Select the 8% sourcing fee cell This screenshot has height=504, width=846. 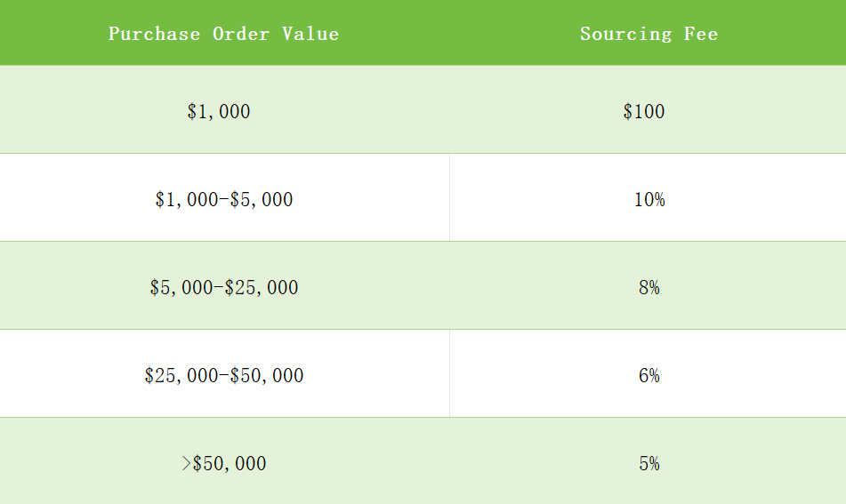[x=649, y=288]
